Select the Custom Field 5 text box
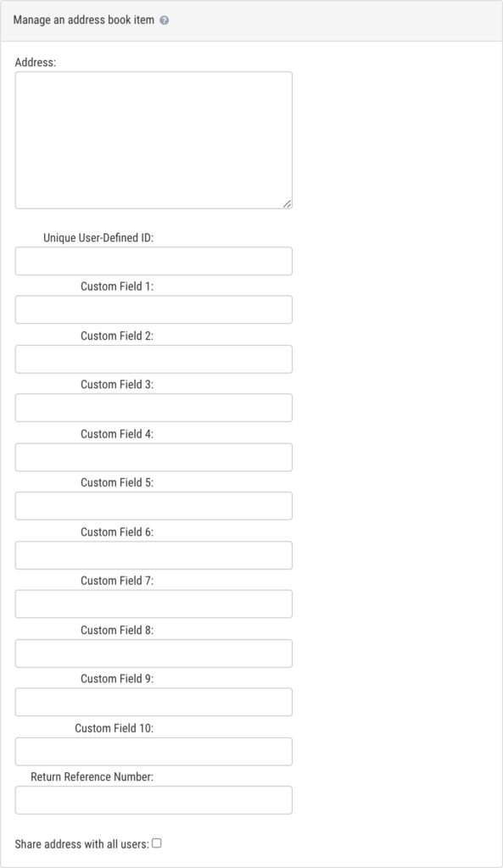This screenshot has width=503, height=868. click(153, 505)
